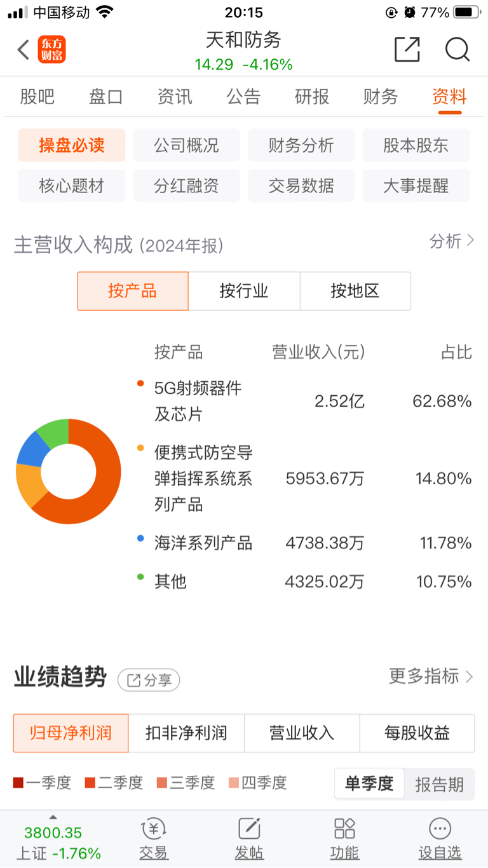Tap the back arrow icon

click(24, 50)
